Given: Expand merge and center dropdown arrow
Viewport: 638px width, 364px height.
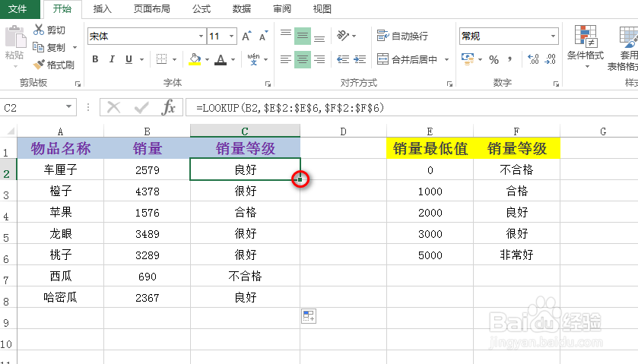Looking at the screenshot, I should tap(446, 59).
